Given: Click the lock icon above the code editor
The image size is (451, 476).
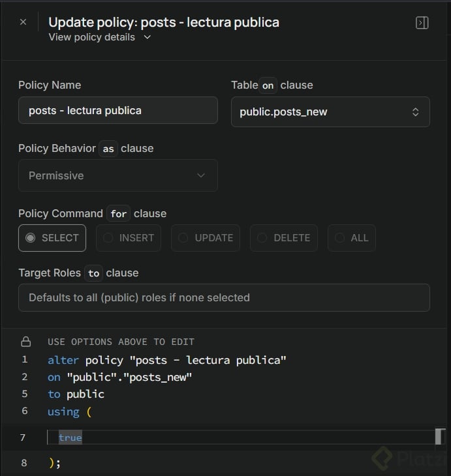Looking at the screenshot, I should 26,342.
